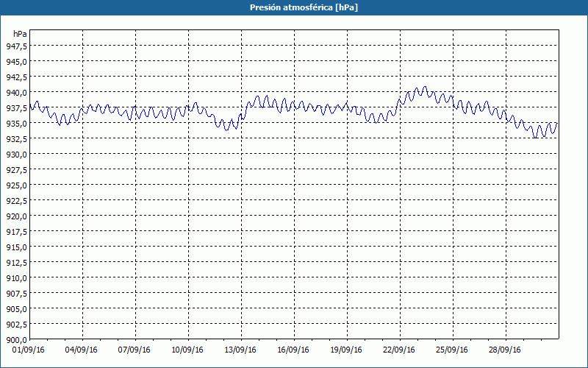Viewport: 588px width, 368px height.
Task: Click the 28/09/16 date label
Action: click(x=505, y=350)
